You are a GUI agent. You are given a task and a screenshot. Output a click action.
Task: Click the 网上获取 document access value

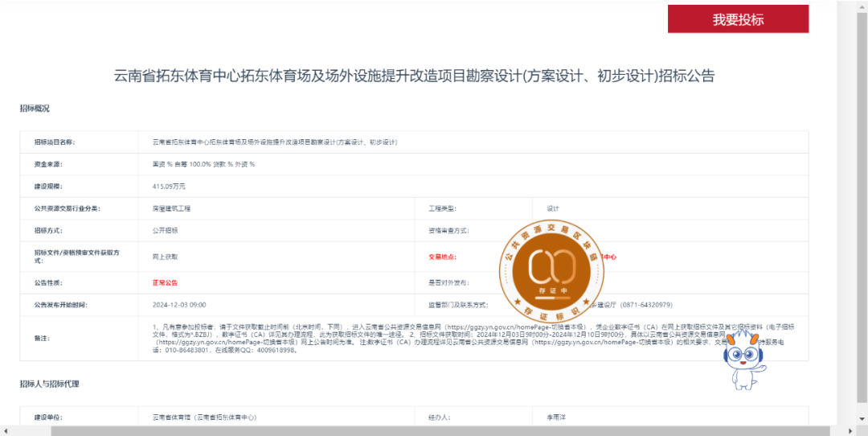(165, 257)
